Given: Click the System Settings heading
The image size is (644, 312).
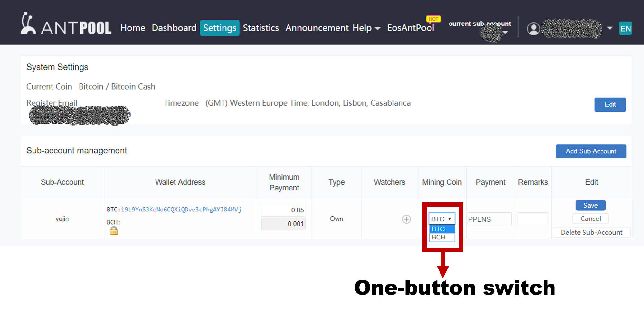Looking at the screenshot, I should click(x=57, y=67).
